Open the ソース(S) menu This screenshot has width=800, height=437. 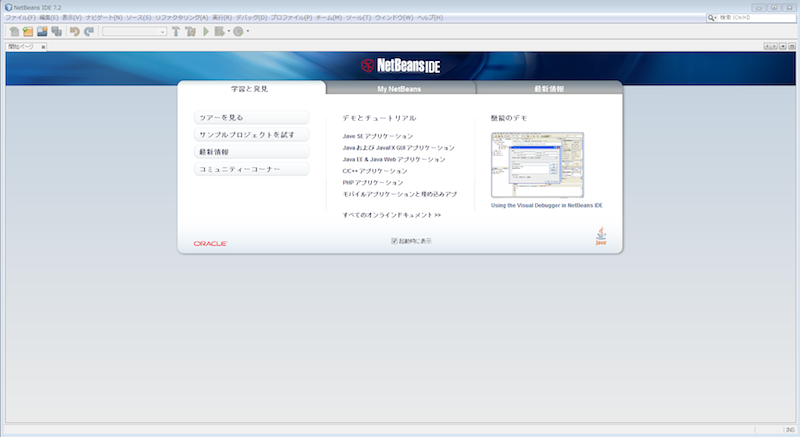click(138, 17)
